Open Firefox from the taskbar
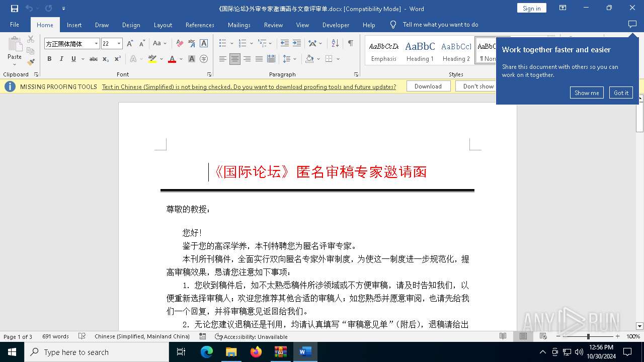Viewport: 644px width, 362px height. click(256, 352)
